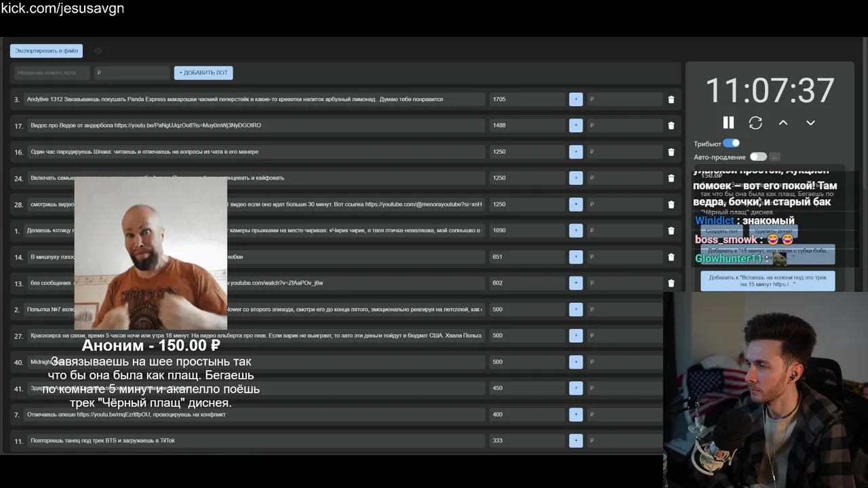Click the 400 amount of lot 7
The width and height of the screenshot is (868, 488).
pos(527,414)
